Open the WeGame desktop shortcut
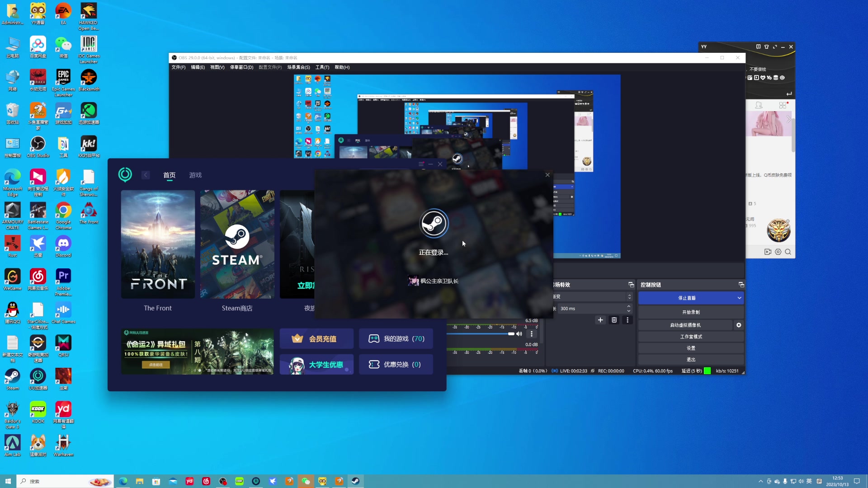The image size is (868, 488). [13, 280]
